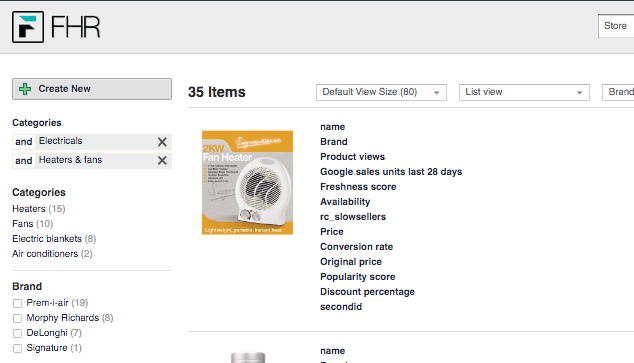The height and width of the screenshot is (363, 634).
Task: Remove the Heaters & fans category filter
Action: [x=162, y=160]
